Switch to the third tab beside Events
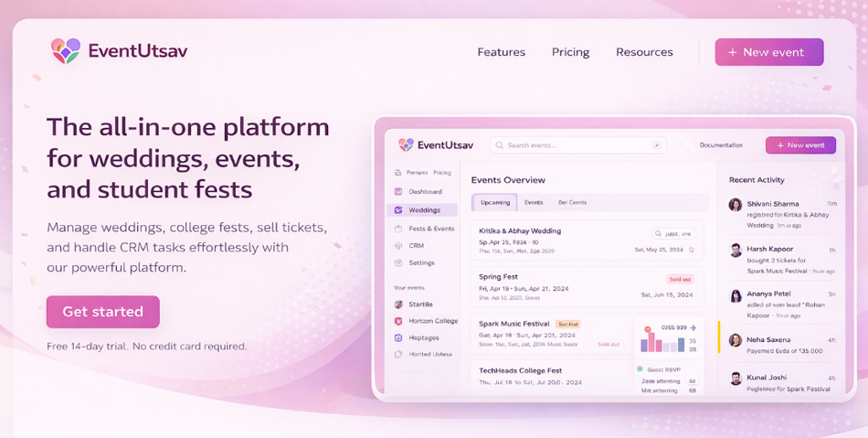The width and height of the screenshot is (868, 438). (x=572, y=203)
